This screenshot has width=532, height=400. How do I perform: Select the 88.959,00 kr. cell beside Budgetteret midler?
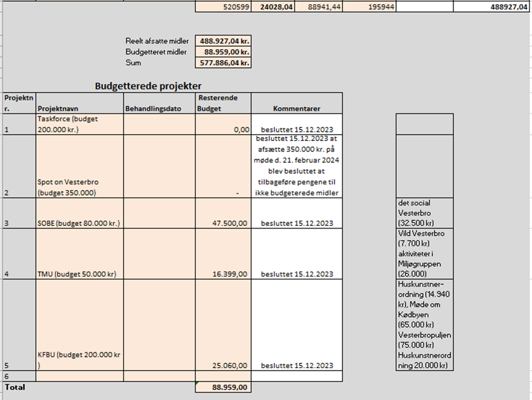[223, 52]
